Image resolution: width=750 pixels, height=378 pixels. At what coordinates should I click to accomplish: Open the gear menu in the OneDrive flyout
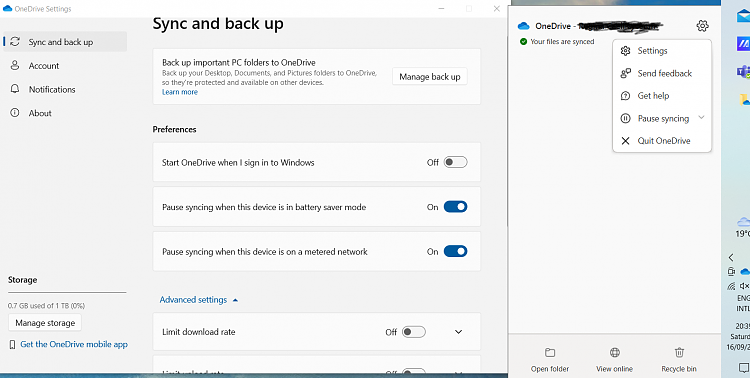point(702,26)
